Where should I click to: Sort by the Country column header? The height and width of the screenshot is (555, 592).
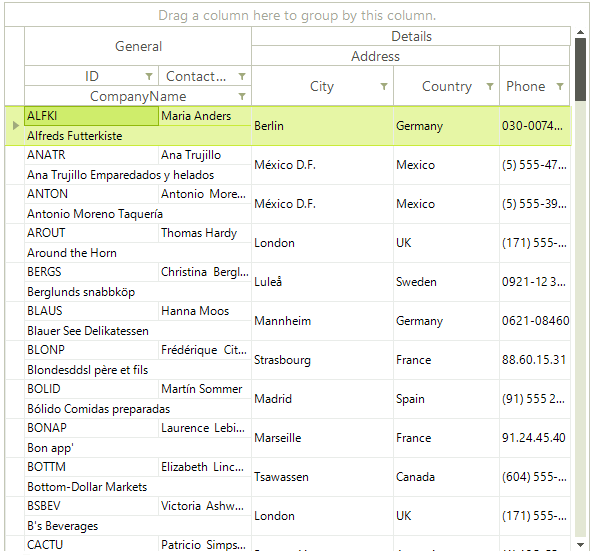point(446,86)
